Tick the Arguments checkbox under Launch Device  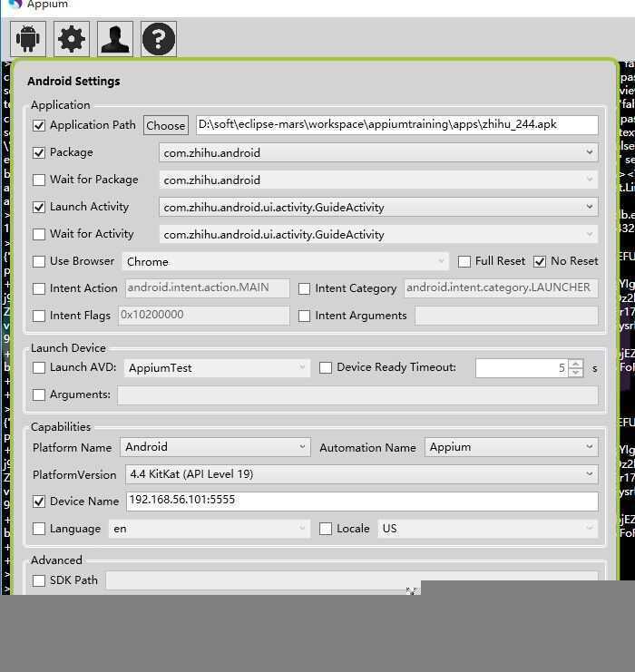pyautogui.click(x=39, y=394)
